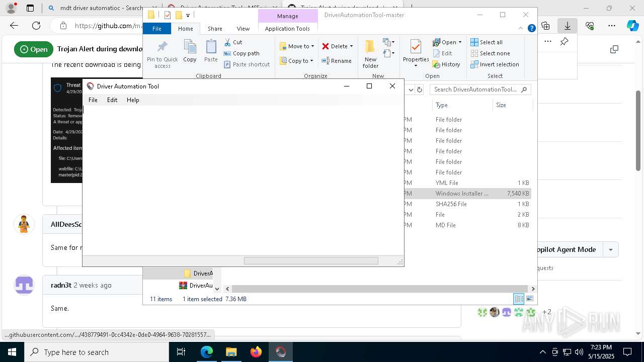The image size is (644, 362).
Task: Open the Easy access dropdown icon
Action: click(389, 53)
